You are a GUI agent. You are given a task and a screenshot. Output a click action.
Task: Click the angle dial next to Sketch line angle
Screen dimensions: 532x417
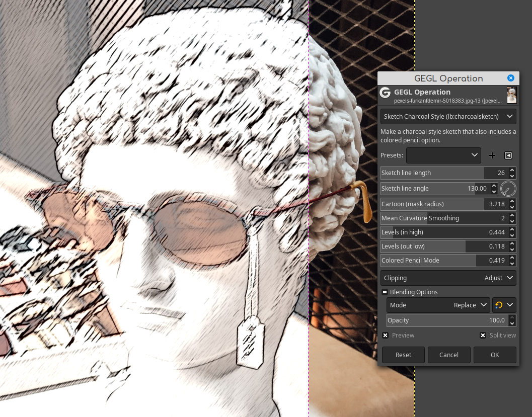click(508, 189)
